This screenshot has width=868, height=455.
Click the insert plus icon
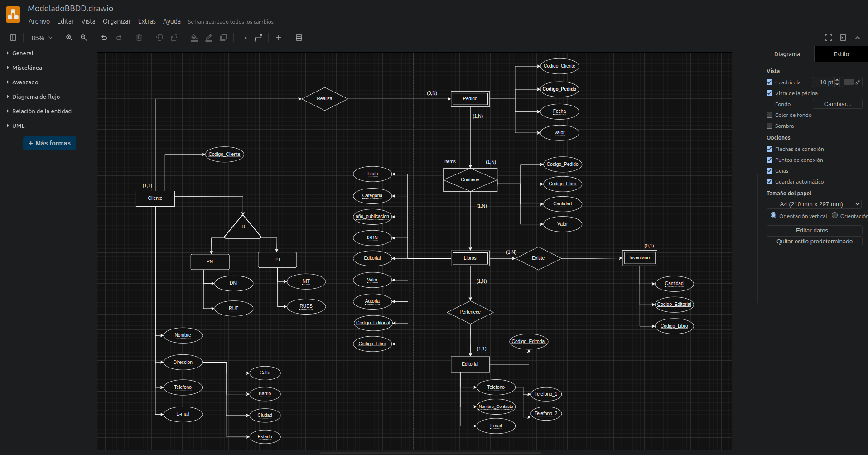tap(279, 38)
